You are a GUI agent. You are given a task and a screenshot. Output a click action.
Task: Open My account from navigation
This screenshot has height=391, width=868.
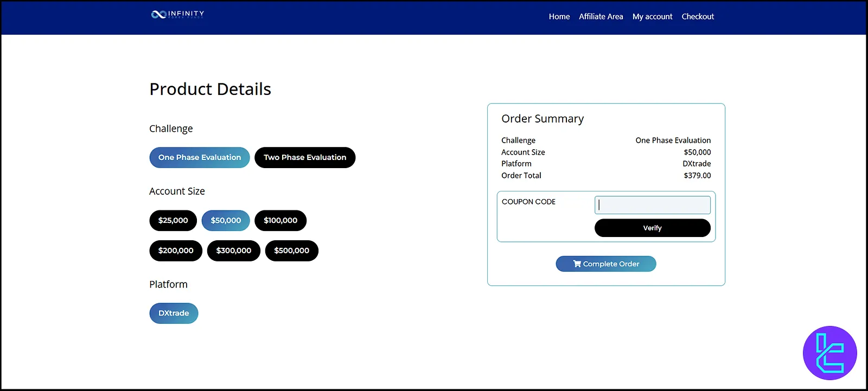(x=652, y=17)
